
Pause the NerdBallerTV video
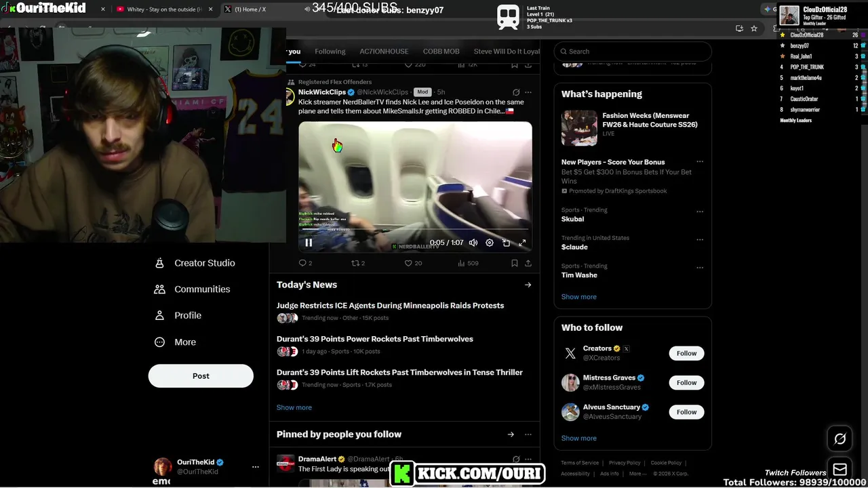(x=309, y=243)
